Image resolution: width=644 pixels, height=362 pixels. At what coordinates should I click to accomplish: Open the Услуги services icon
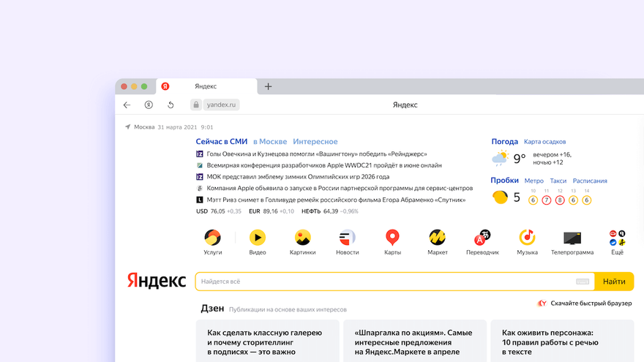[x=212, y=238]
